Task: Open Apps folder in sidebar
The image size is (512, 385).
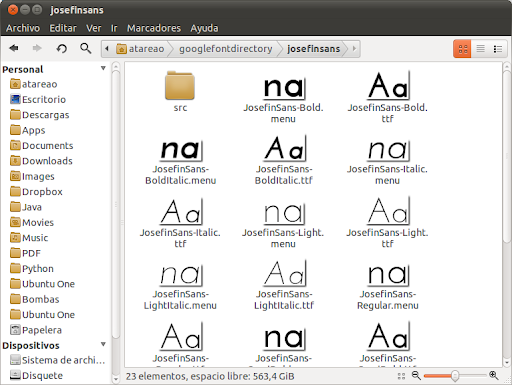Action: tap(27, 130)
